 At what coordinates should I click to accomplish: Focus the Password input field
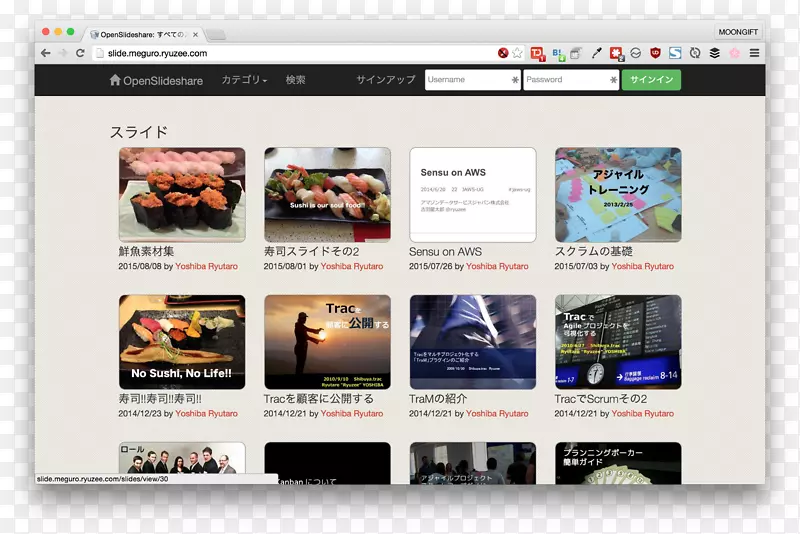point(571,80)
